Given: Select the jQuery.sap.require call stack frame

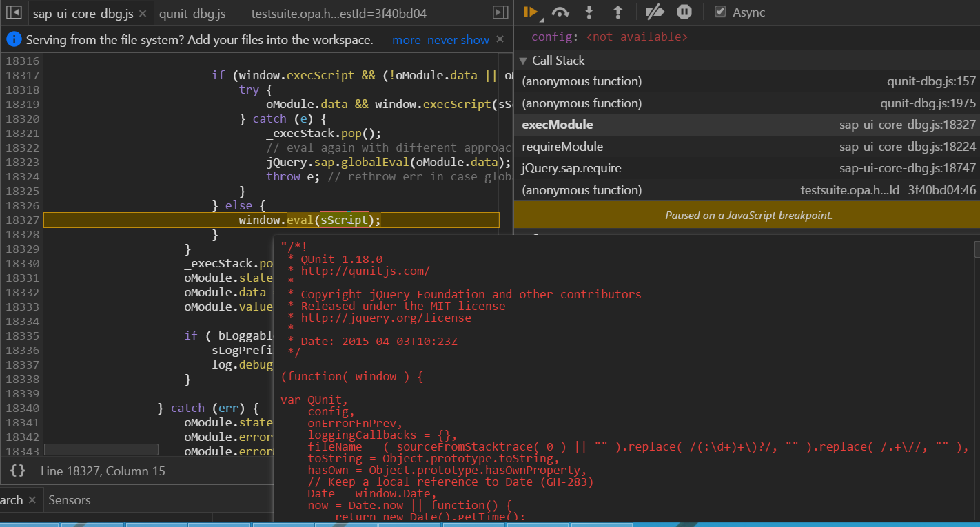Looking at the screenshot, I should coord(748,168).
